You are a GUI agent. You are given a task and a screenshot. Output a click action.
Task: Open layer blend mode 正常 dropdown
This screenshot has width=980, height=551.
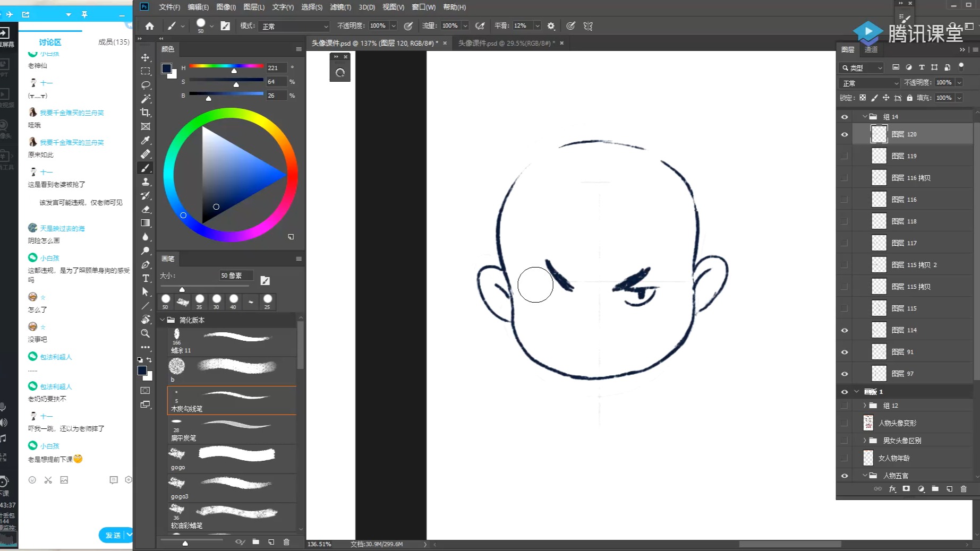click(x=870, y=83)
